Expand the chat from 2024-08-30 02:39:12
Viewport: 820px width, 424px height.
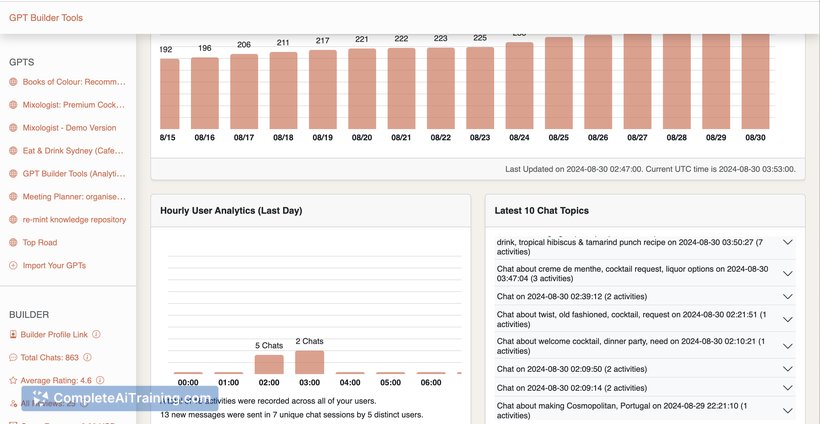tap(788, 296)
